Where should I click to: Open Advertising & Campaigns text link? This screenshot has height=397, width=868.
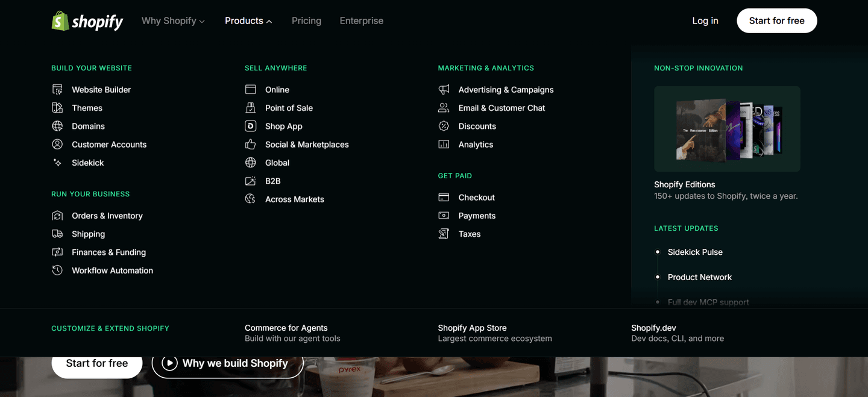tap(506, 90)
